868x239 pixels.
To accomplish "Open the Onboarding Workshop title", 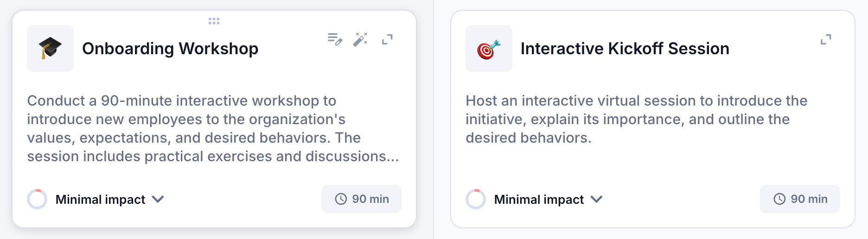I will [x=170, y=49].
